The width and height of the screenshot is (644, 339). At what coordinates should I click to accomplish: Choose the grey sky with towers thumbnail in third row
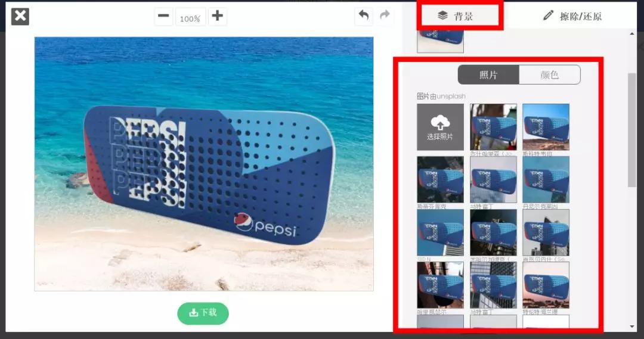(x=546, y=232)
